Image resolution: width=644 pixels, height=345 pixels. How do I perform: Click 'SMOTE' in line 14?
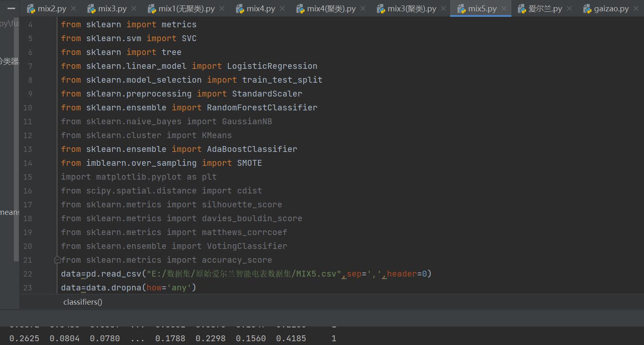250,163
